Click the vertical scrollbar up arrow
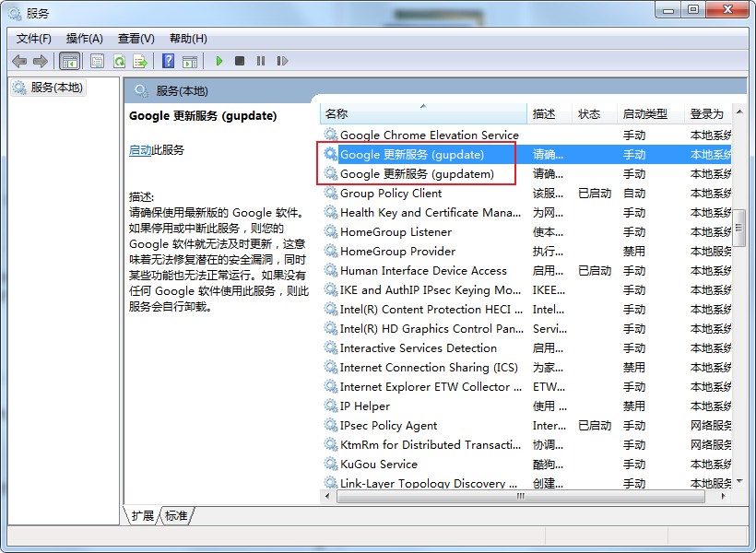 click(x=739, y=112)
